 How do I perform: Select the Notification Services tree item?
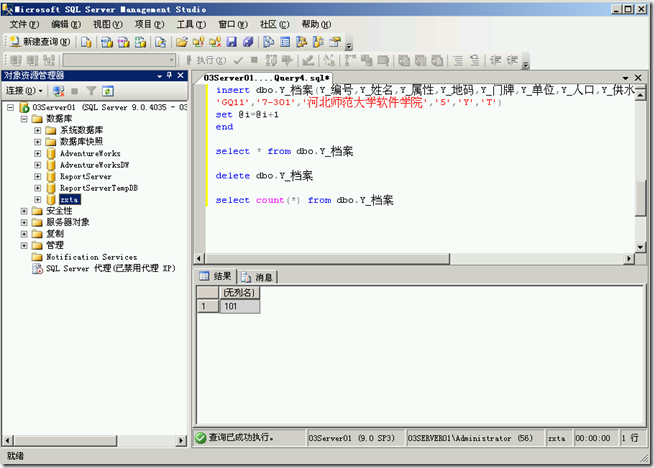point(91,257)
